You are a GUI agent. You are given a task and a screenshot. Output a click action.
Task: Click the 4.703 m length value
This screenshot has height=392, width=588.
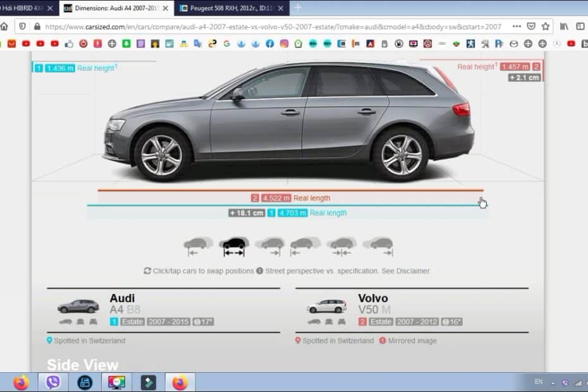(293, 213)
